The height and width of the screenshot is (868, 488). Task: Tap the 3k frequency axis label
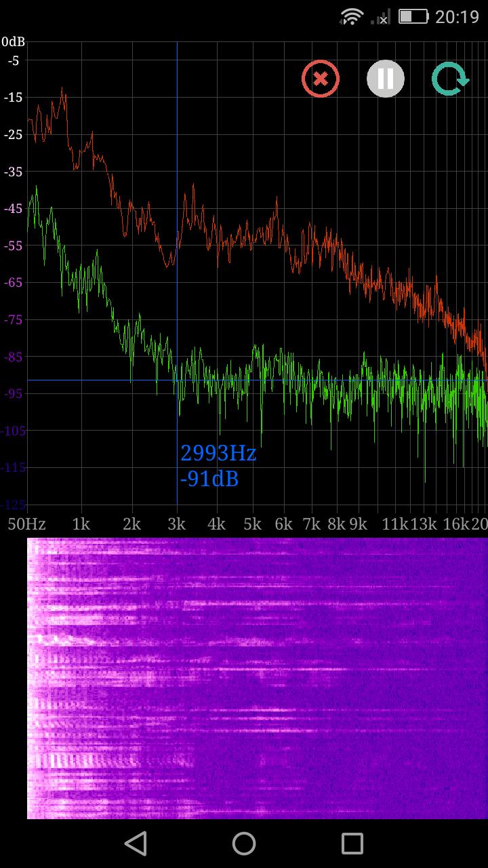pyautogui.click(x=177, y=524)
